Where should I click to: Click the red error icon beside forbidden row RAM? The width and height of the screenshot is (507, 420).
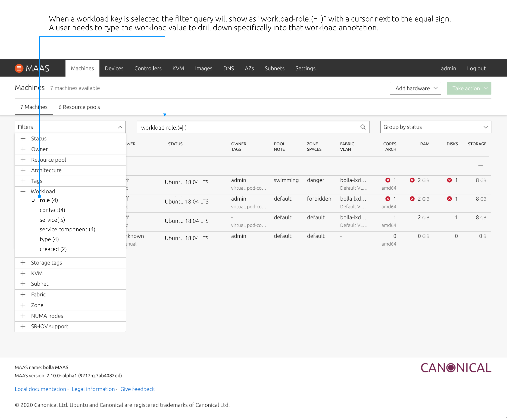(x=412, y=199)
